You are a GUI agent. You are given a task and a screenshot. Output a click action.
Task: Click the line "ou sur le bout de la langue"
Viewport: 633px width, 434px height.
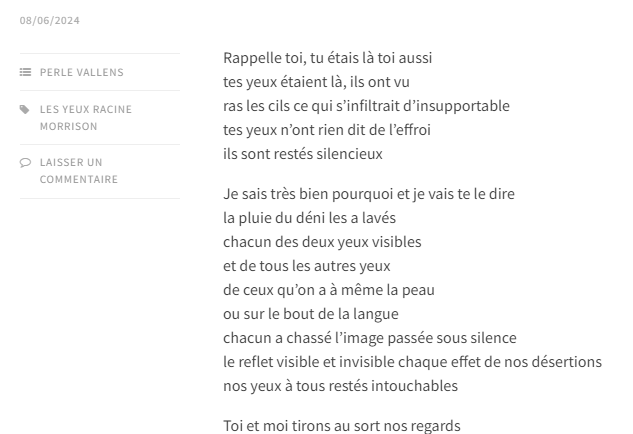click(x=310, y=314)
